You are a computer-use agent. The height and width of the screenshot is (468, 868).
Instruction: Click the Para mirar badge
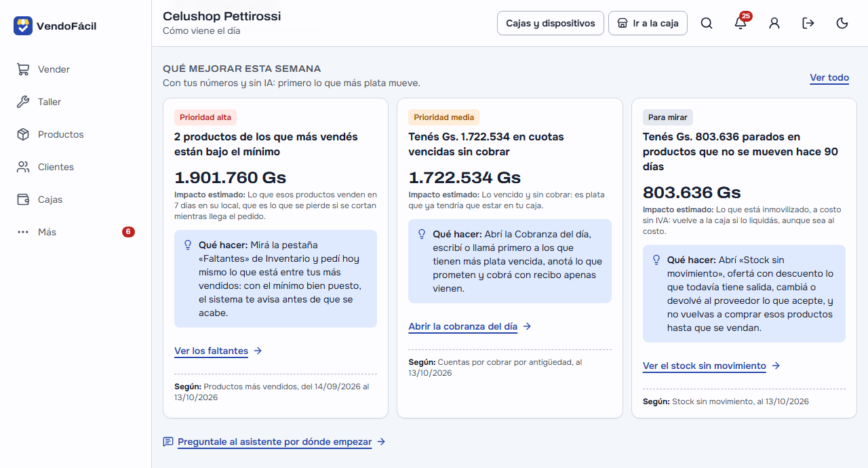668,117
